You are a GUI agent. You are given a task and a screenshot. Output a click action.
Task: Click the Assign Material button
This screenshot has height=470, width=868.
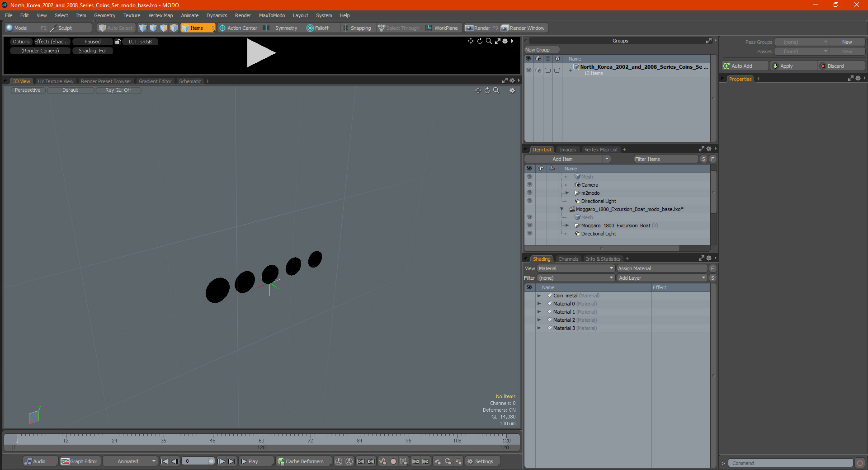click(662, 268)
